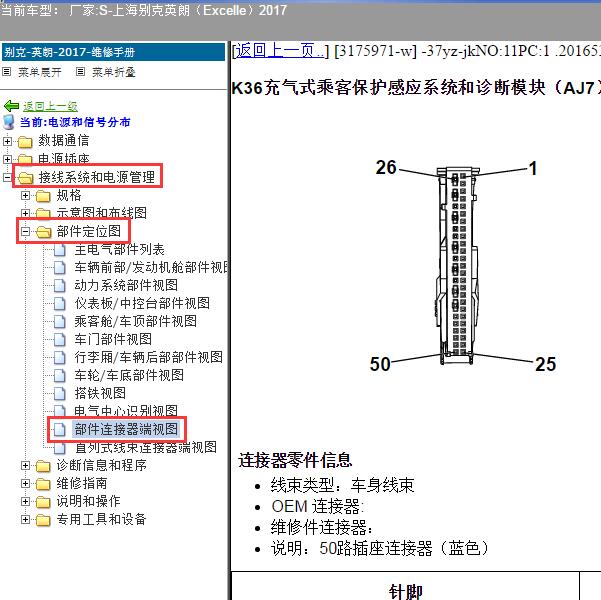Image resolution: width=601 pixels, height=600 pixels.
Task: Expand the 说明和操作 folder
Action: pyautogui.click(x=25, y=501)
